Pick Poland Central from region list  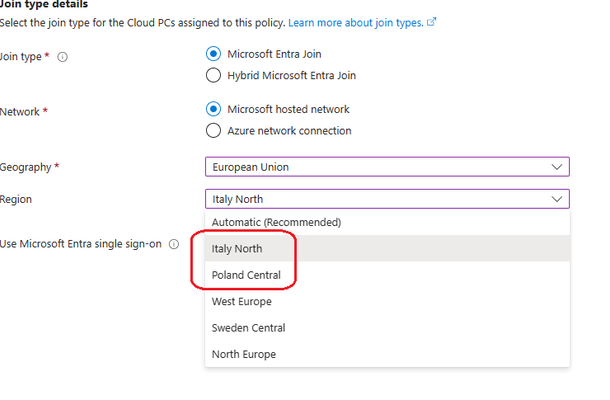click(387, 275)
